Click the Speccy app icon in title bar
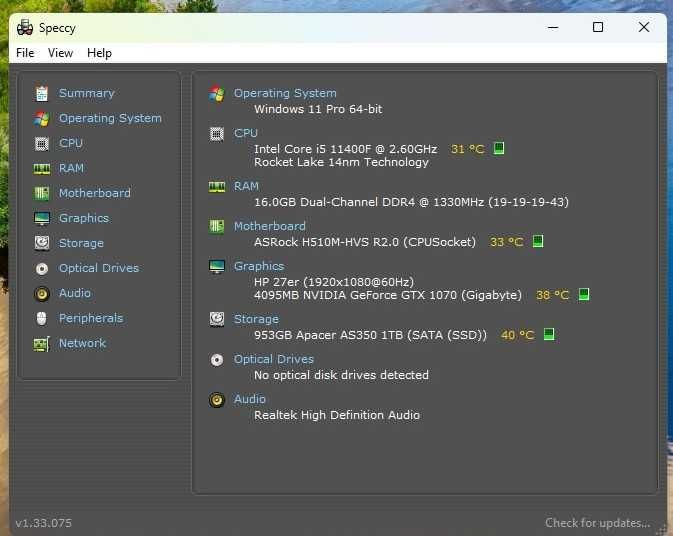Image resolution: width=673 pixels, height=536 pixels. (x=25, y=28)
